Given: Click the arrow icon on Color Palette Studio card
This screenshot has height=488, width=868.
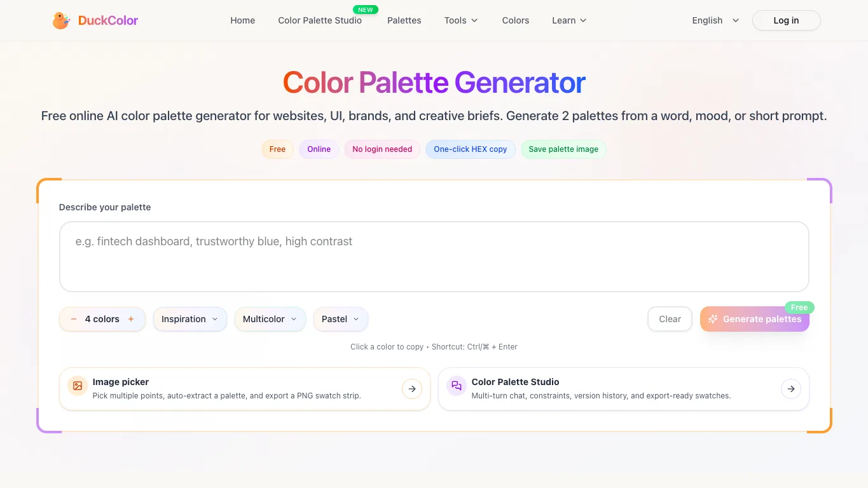Looking at the screenshot, I should point(791,389).
